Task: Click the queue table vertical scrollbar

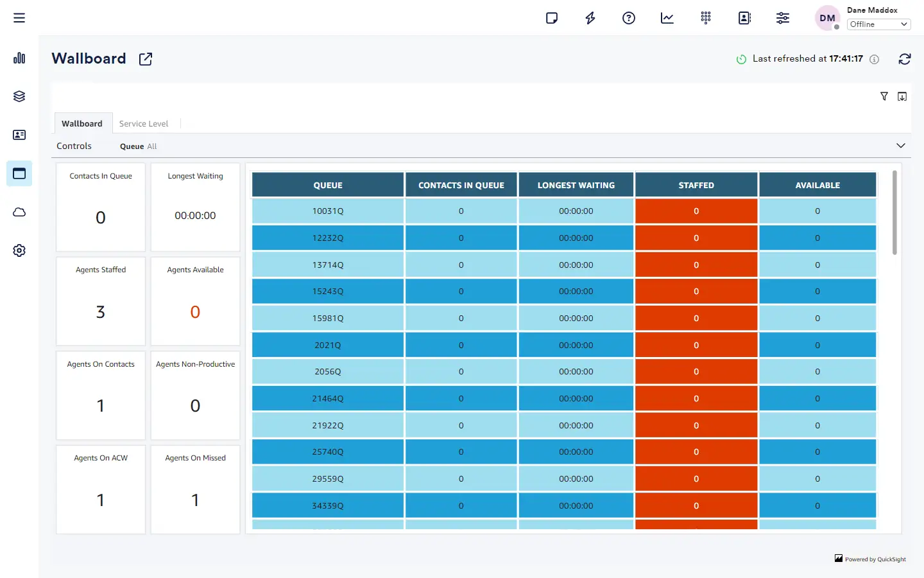Action: (894, 213)
